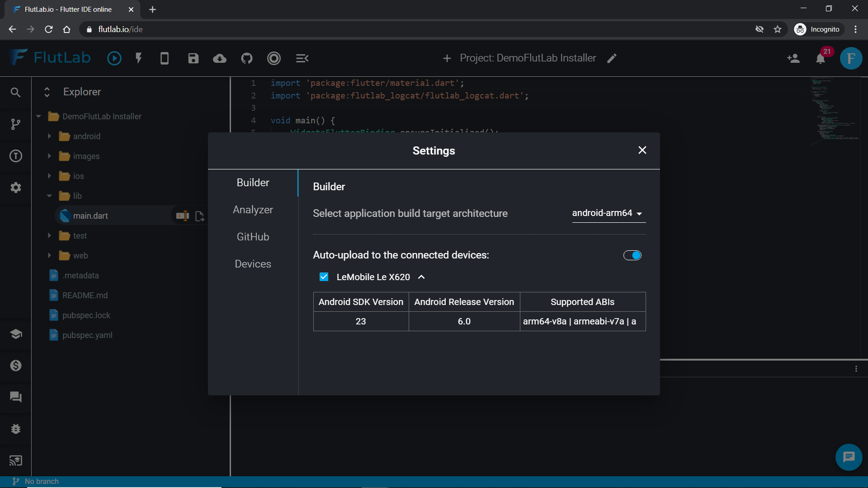
Task: Expand the test folder
Action: (49, 235)
